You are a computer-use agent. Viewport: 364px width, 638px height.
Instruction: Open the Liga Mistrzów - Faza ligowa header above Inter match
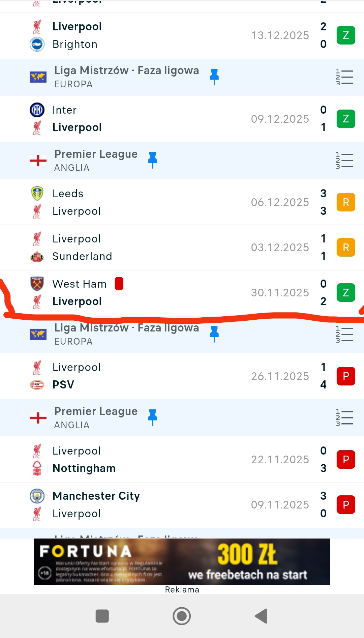pos(126,77)
